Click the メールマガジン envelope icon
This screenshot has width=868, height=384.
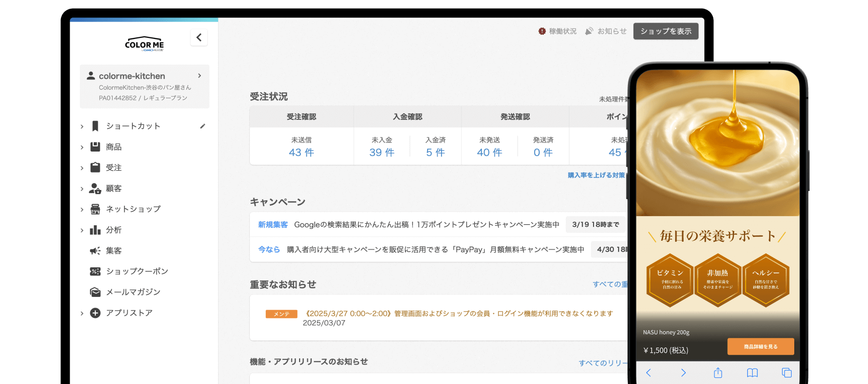click(x=95, y=292)
